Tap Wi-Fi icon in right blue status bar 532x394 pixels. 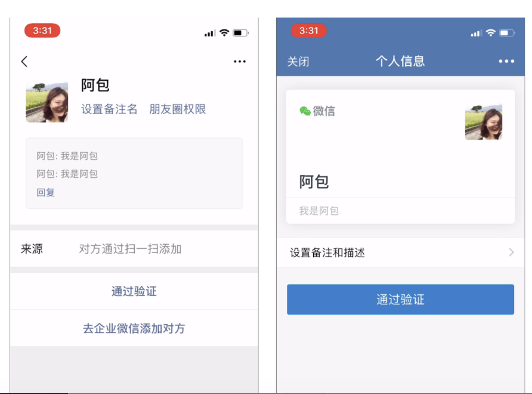pyautogui.click(x=491, y=33)
